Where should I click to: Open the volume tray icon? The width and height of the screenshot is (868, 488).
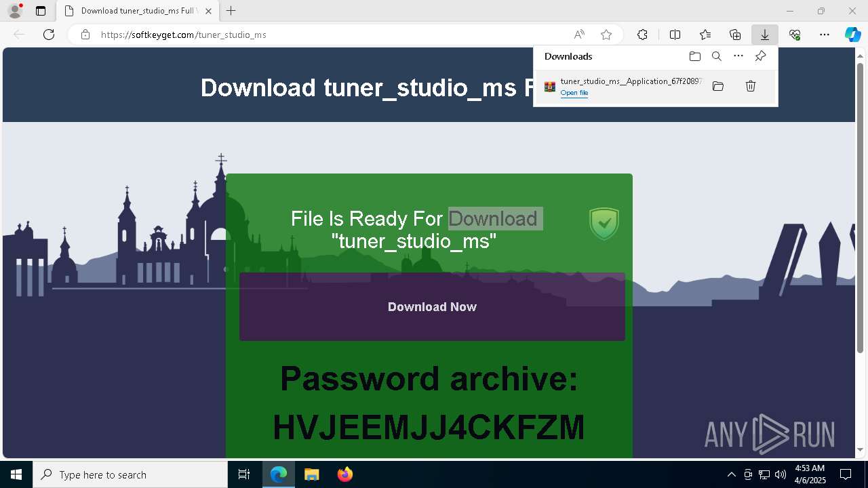(x=781, y=474)
